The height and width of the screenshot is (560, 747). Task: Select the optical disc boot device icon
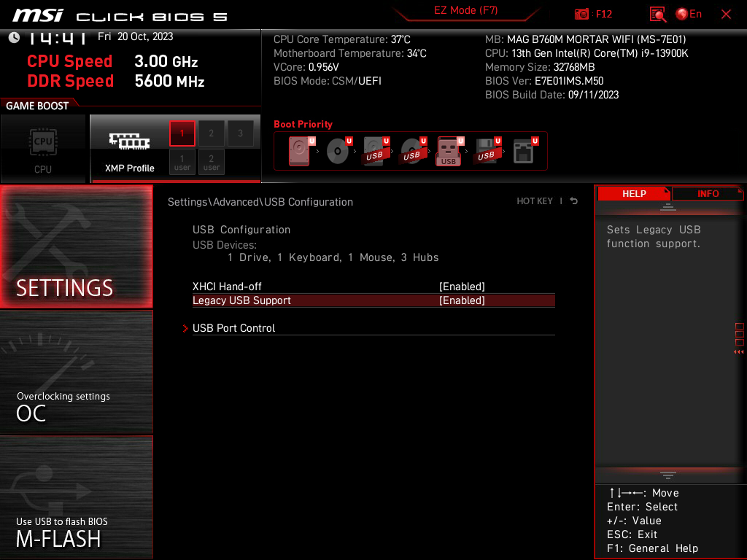click(x=337, y=151)
